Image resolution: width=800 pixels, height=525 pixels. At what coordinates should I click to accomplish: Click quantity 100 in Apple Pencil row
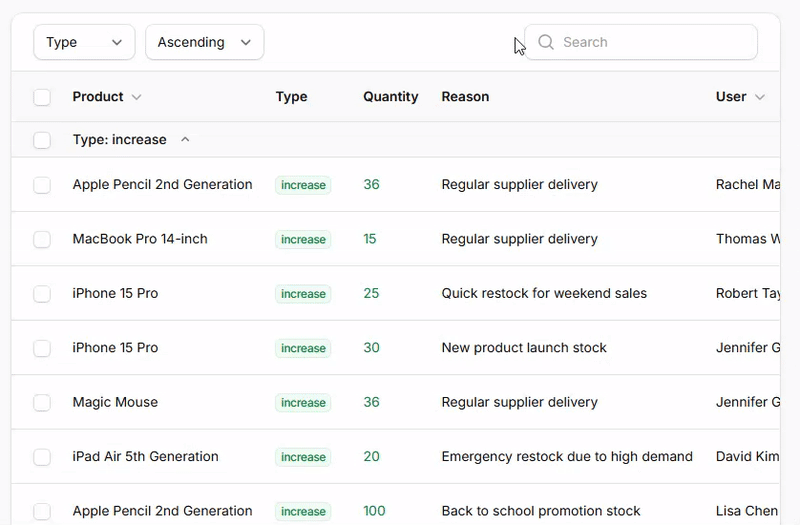[374, 511]
